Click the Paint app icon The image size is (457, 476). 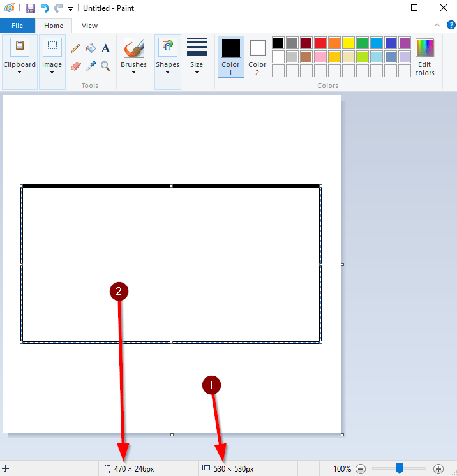[9, 8]
